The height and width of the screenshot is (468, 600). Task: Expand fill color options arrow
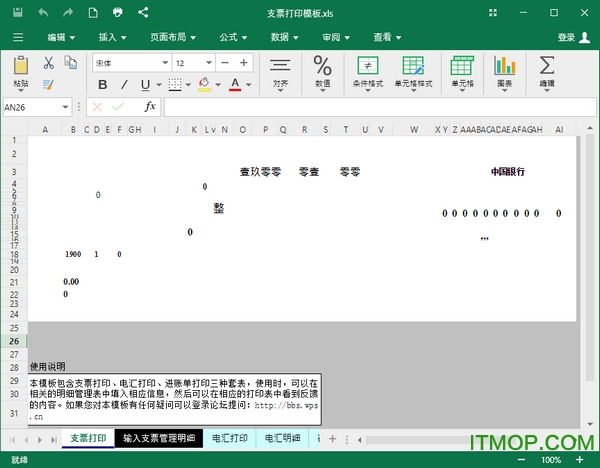218,85
